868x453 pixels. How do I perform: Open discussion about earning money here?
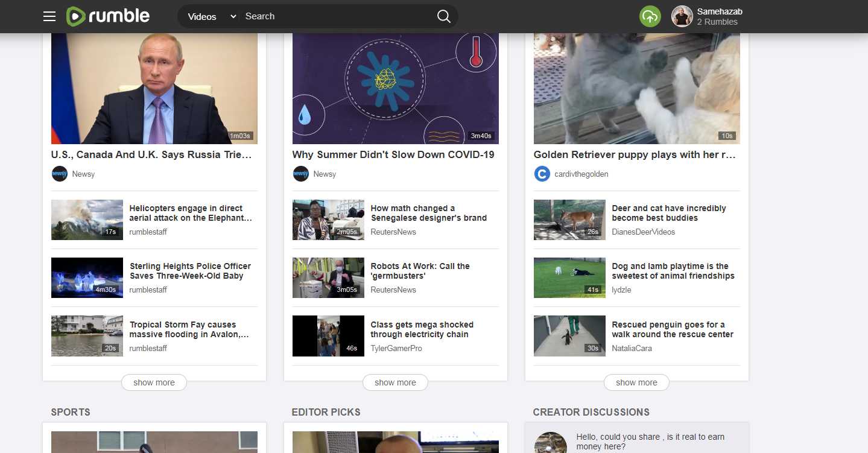point(650,442)
